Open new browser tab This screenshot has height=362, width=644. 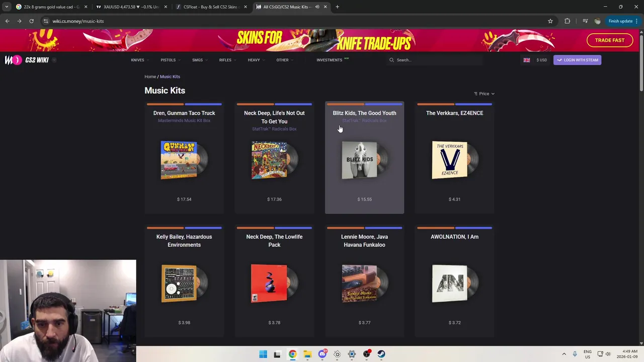coord(337,7)
